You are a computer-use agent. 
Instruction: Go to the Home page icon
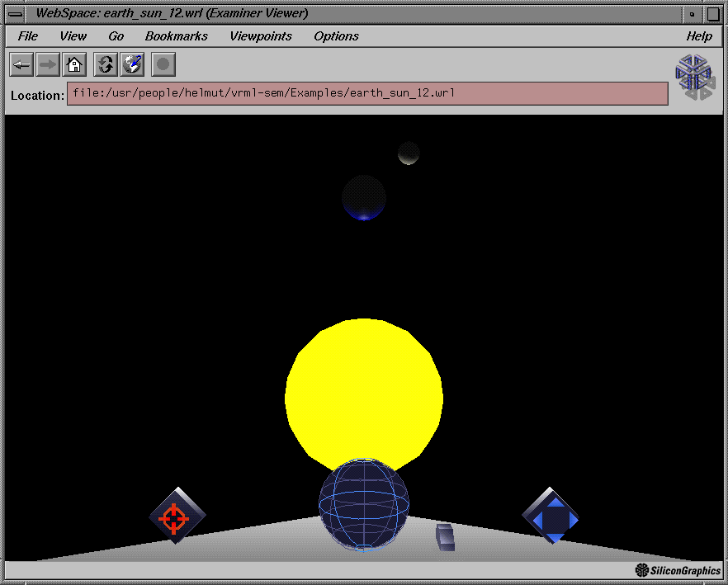[x=74, y=64]
